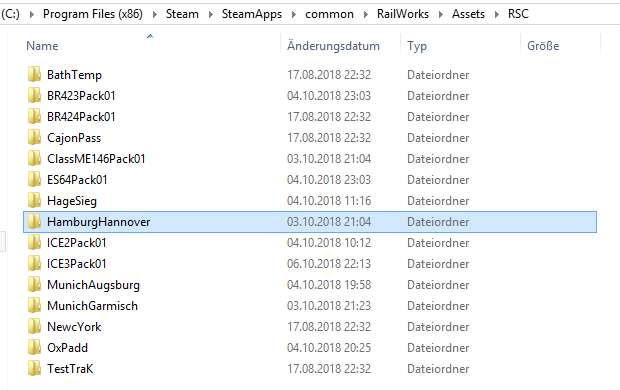
Task: Click the date 06.10.2018 22:13 of ICE3Pack01
Action: pos(329,263)
